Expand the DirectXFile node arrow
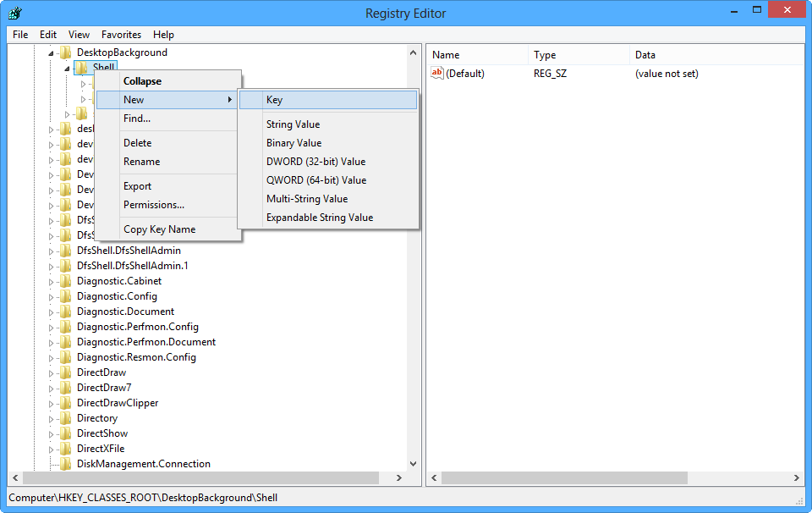The image size is (812, 513). (x=51, y=450)
